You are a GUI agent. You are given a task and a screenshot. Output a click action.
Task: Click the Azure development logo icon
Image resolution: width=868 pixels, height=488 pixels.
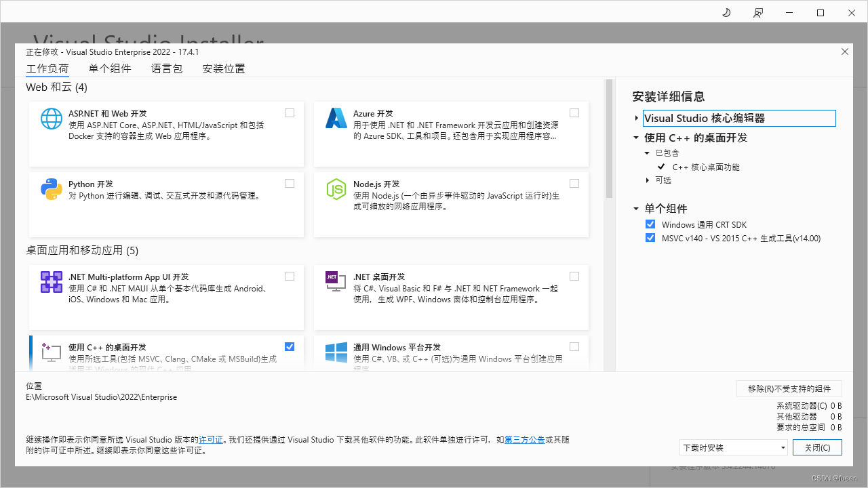coord(336,119)
